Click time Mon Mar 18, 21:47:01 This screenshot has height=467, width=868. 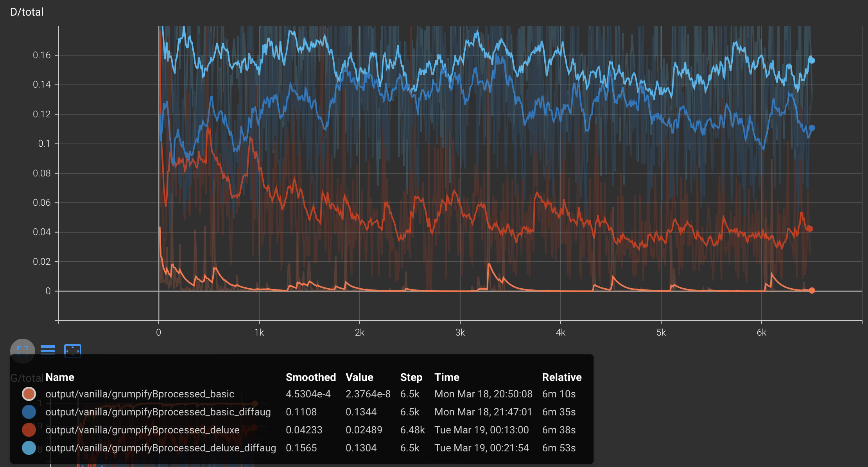pos(483,412)
